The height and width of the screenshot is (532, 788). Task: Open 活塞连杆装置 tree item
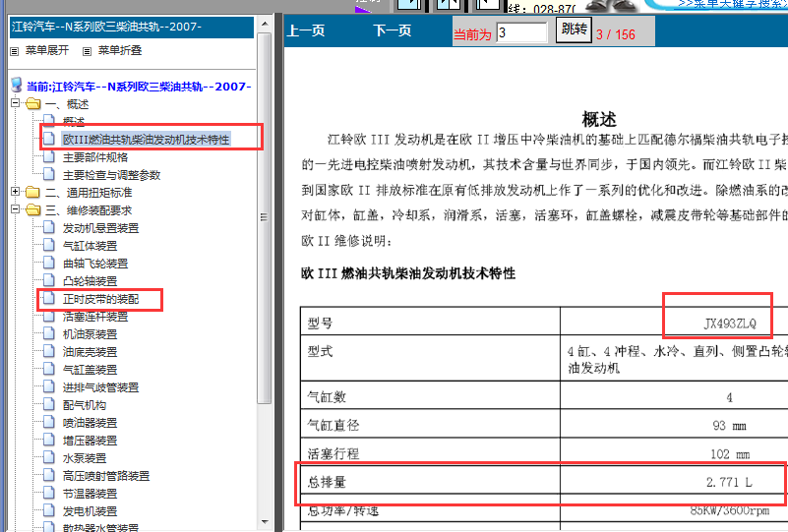[x=95, y=317]
